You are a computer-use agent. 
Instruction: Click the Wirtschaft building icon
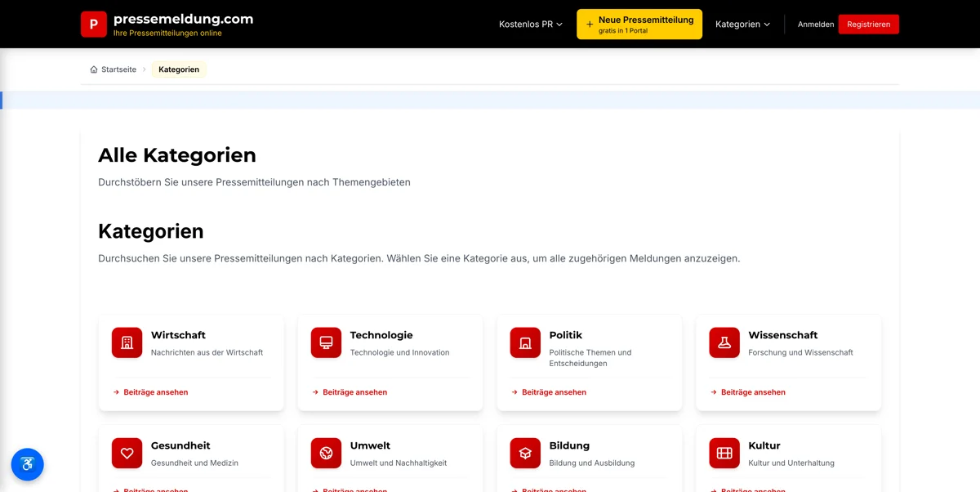[x=127, y=342]
